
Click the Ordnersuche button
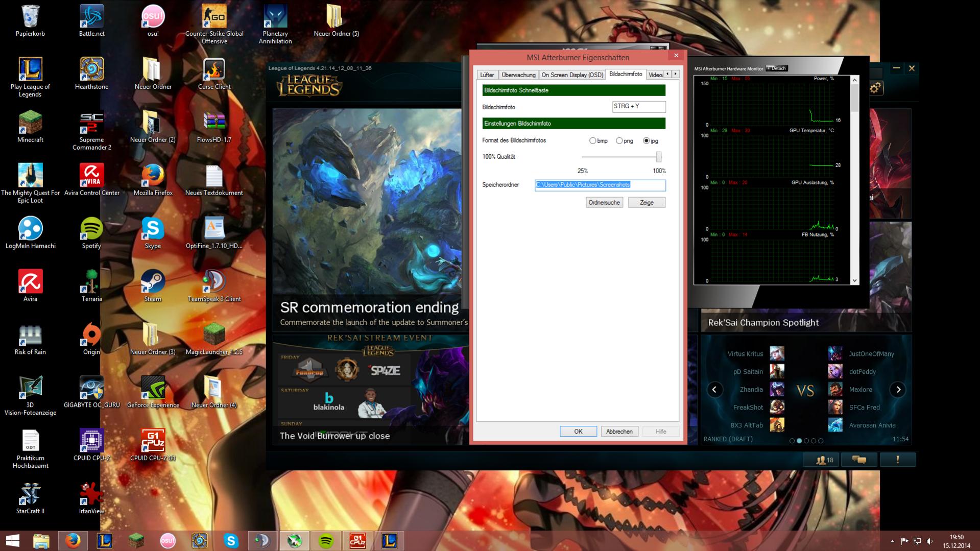point(604,203)
